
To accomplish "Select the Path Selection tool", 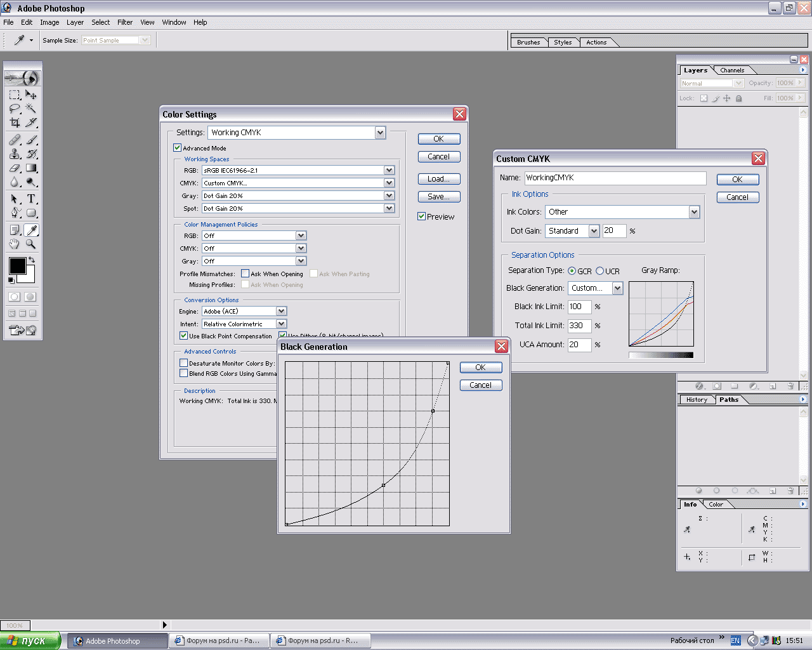I will pos(15,199).
